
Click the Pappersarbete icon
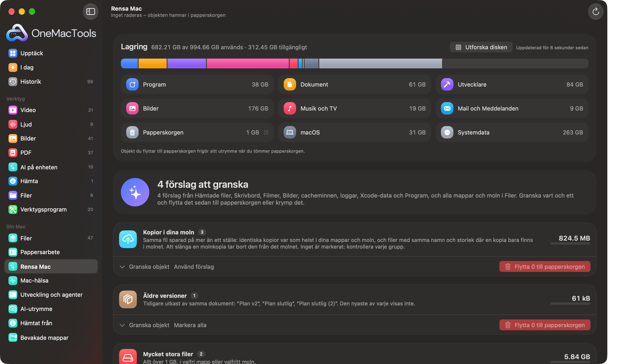[13, 252]
